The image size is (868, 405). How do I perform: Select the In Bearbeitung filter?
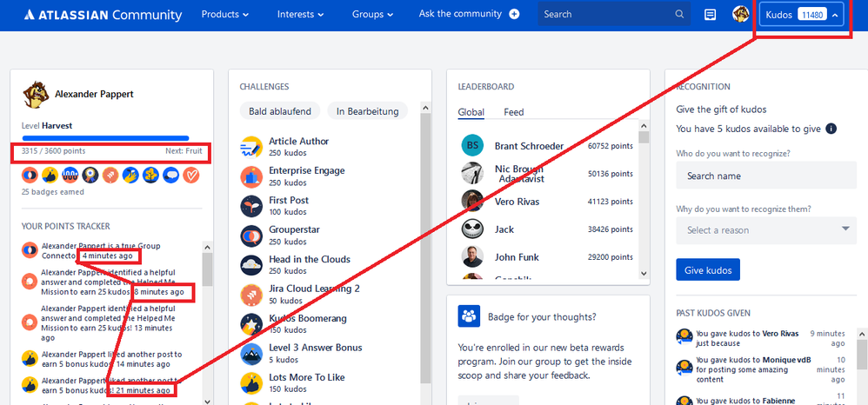(368, 111)
